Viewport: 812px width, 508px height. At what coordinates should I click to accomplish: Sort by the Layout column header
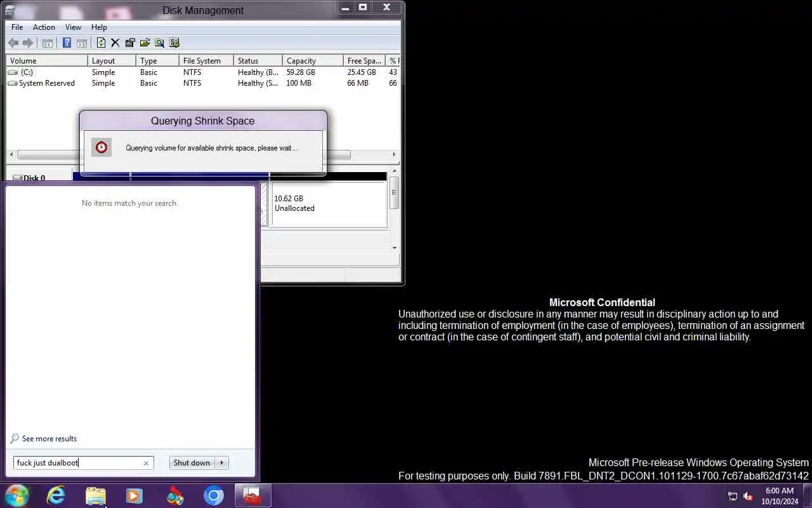112,61
